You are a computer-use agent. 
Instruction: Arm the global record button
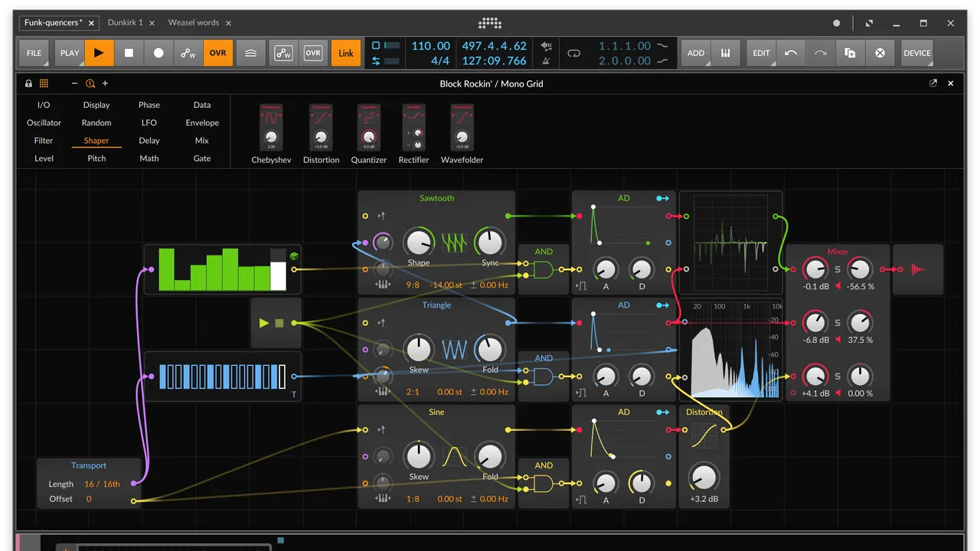point(158,53)
